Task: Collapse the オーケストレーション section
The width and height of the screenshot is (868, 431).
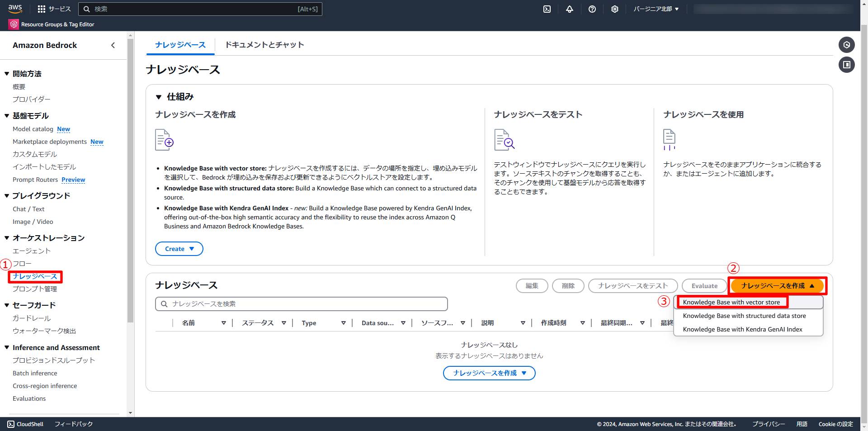Action: point(7,238)
